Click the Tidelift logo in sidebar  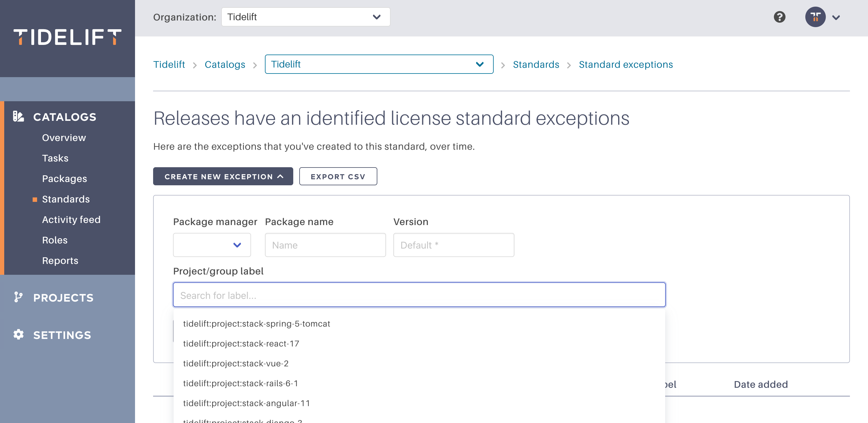(x=68, y=37)
